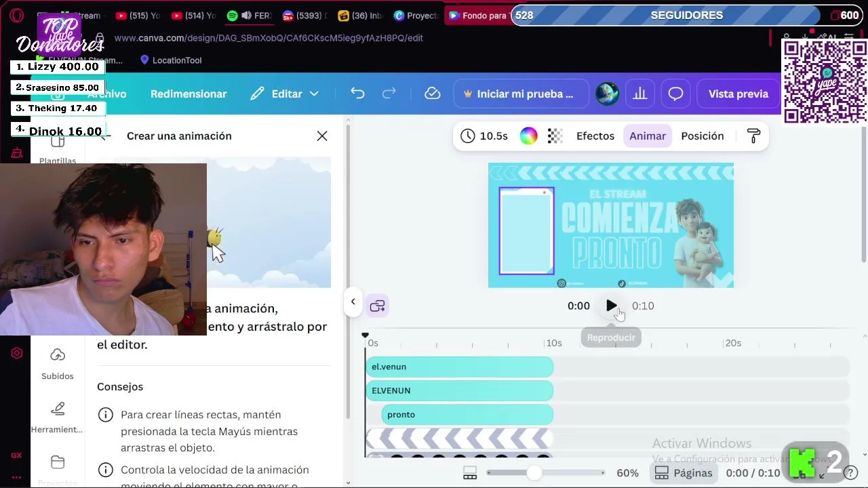Screen dimensions: 868x488
Task: Collapse the side panel with arrow
Action: click(x=353, y=302)
